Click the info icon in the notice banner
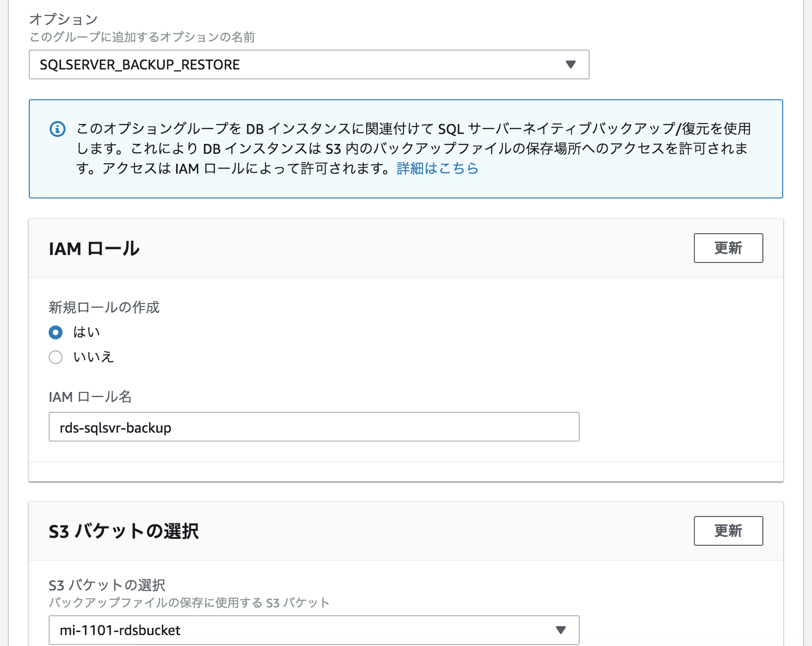This screenshot has height=646, width=812. tap(57, 129)
